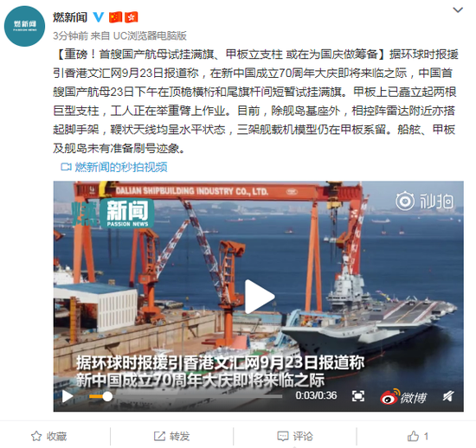Click the China flag emoji icon
Screen dimensions: 476x448
(x=115, y=17)
